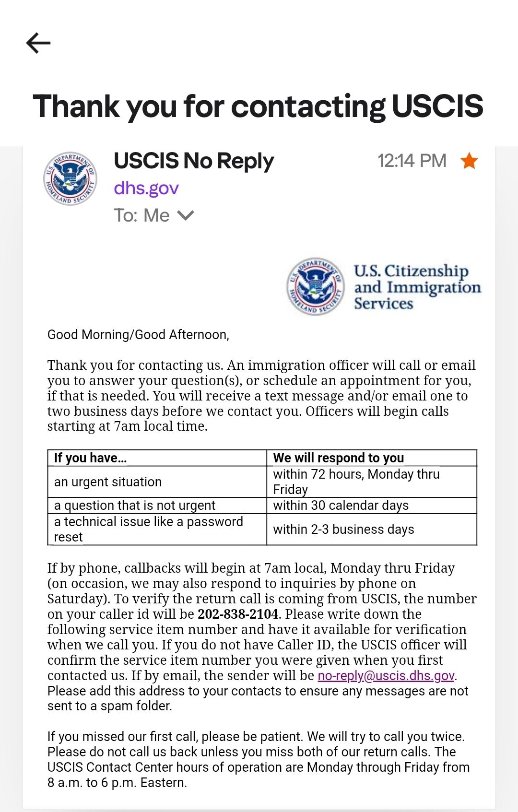Screen dimensions: 518x812
Task: Tap the dhs.gov sender domain
Action: [146, 188]
